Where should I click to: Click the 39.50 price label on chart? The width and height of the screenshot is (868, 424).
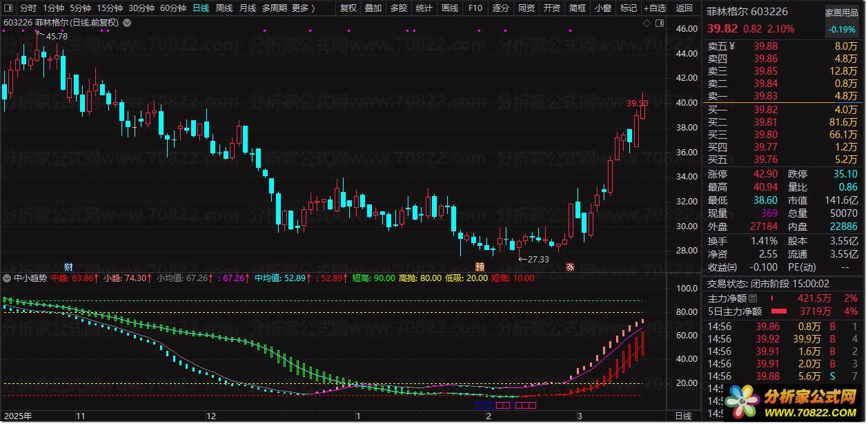[x=637, y=104]
